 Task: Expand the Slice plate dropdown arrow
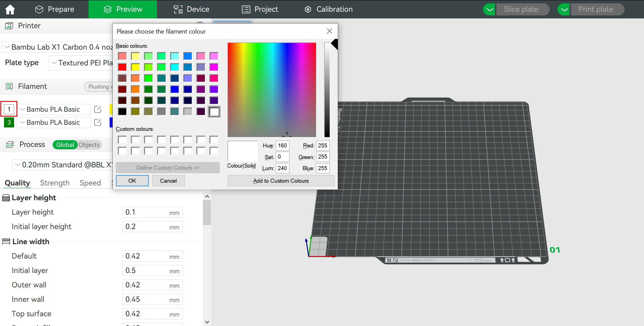click(489, 9)
